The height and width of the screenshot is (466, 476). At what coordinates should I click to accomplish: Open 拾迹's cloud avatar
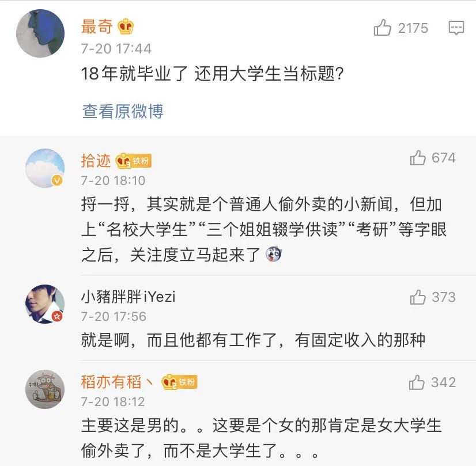[x=44, y=168]
